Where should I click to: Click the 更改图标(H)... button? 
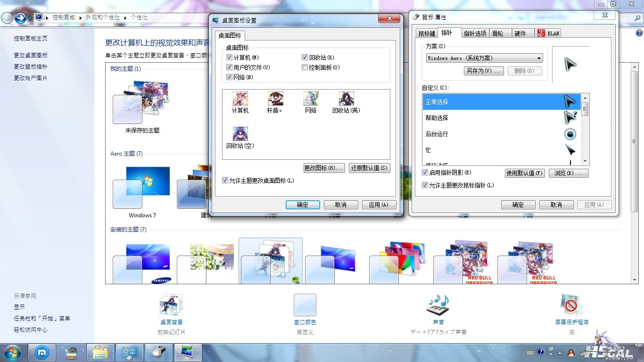[x=323, y=168]
